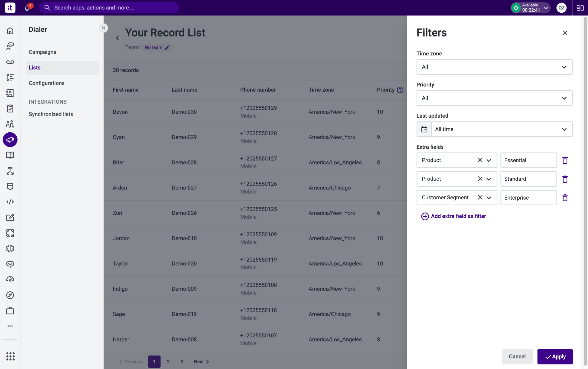The width and height of the screenshot is (588, 369).
Task: Open the shield icon in left rail
Action: (10, 186)
